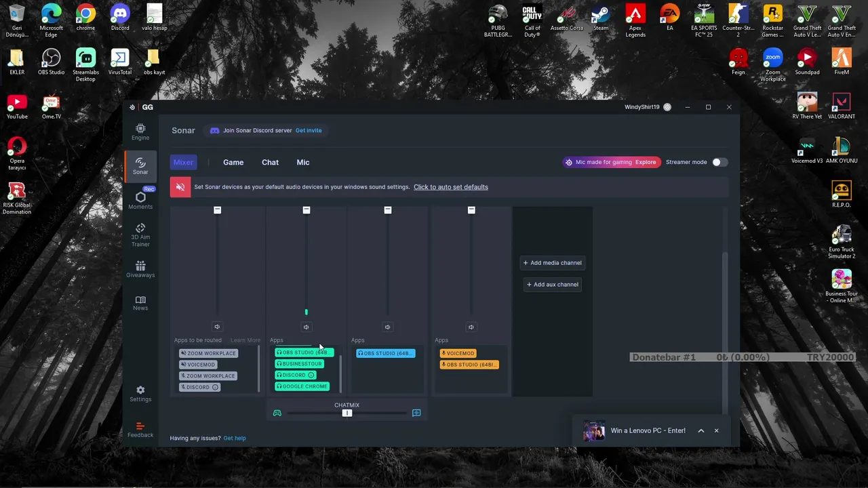Click Learn More beside Apps to be routed

(x=245, y=340)
